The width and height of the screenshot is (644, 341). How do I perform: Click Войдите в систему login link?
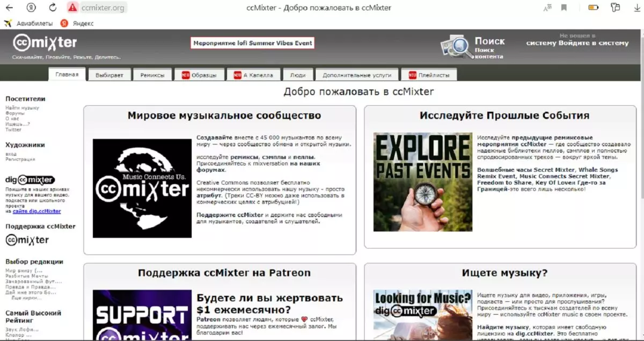click(593, 43)
